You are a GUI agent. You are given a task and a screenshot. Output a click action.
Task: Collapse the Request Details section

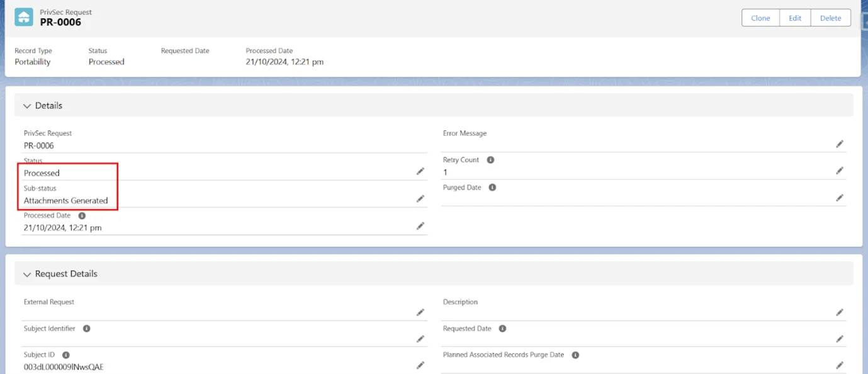(27, 275)
